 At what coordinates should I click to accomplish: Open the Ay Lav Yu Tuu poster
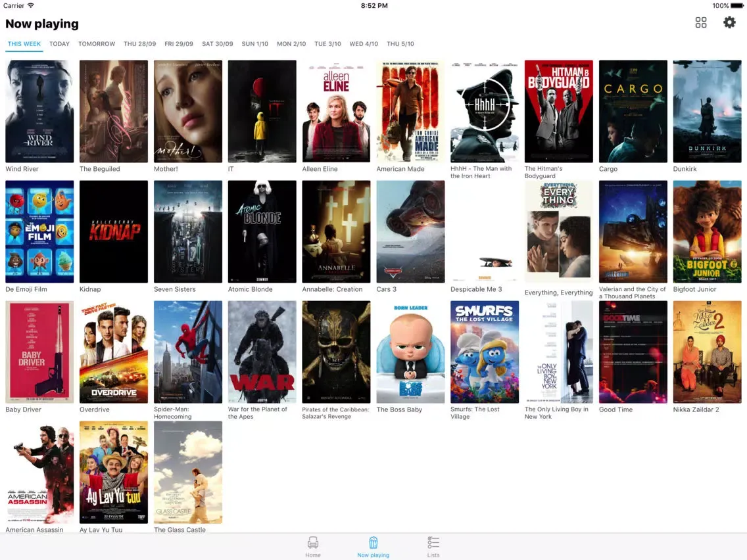click(114, 473)
